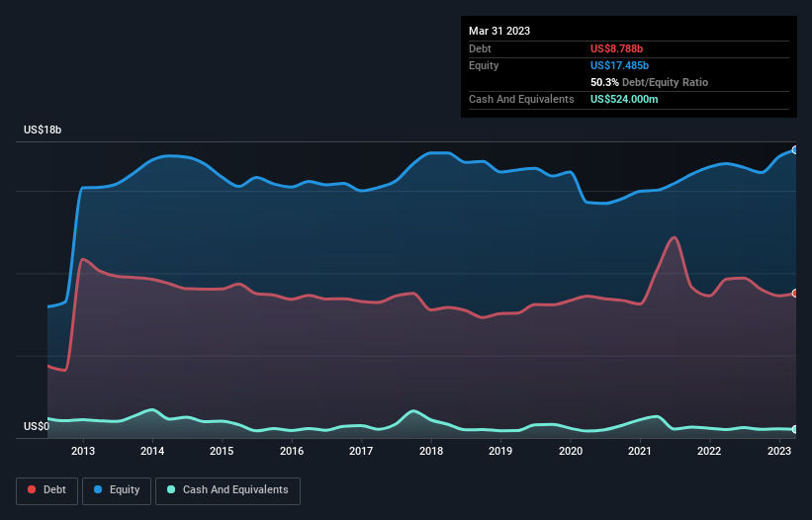The image size is (812, 520).
Task: Click the 2023 x-axis label
Action: point(778,451)
